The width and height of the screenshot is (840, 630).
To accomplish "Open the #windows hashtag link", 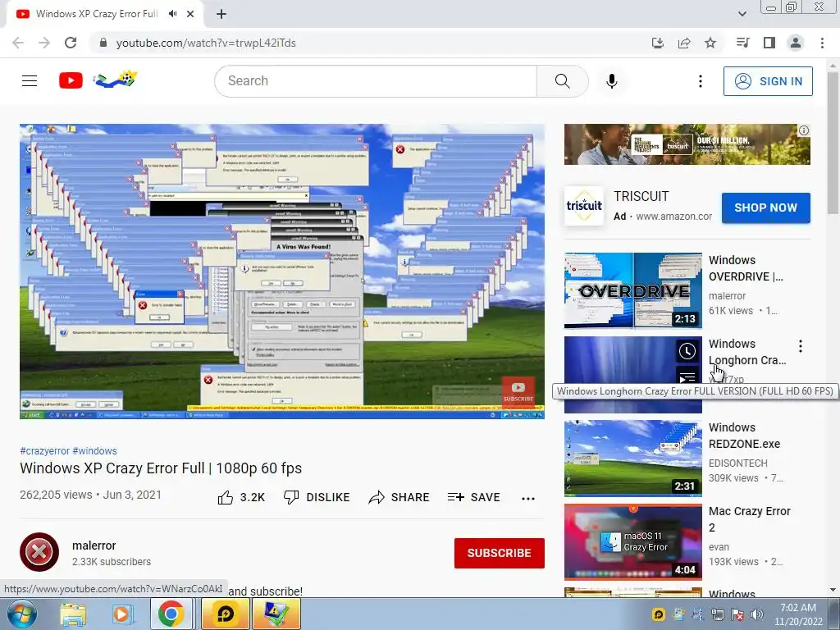I will tap(94, 451).
